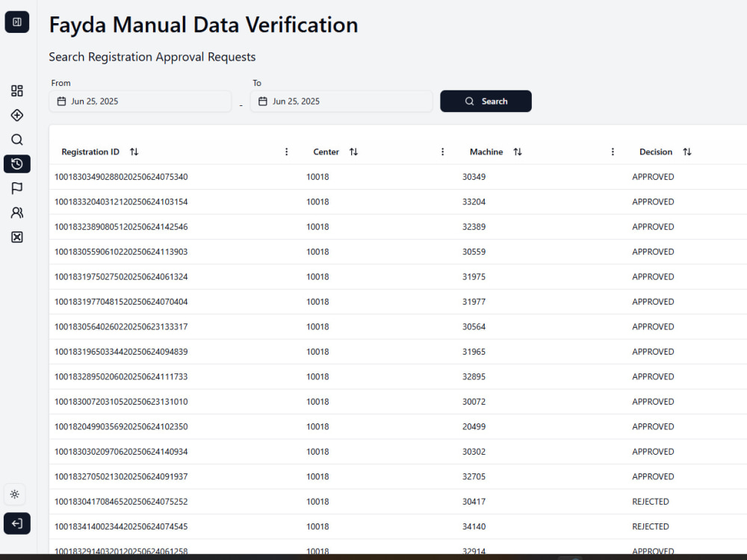
Task: Click APPROVED decision for machine 32895
Action: [653, 376]
